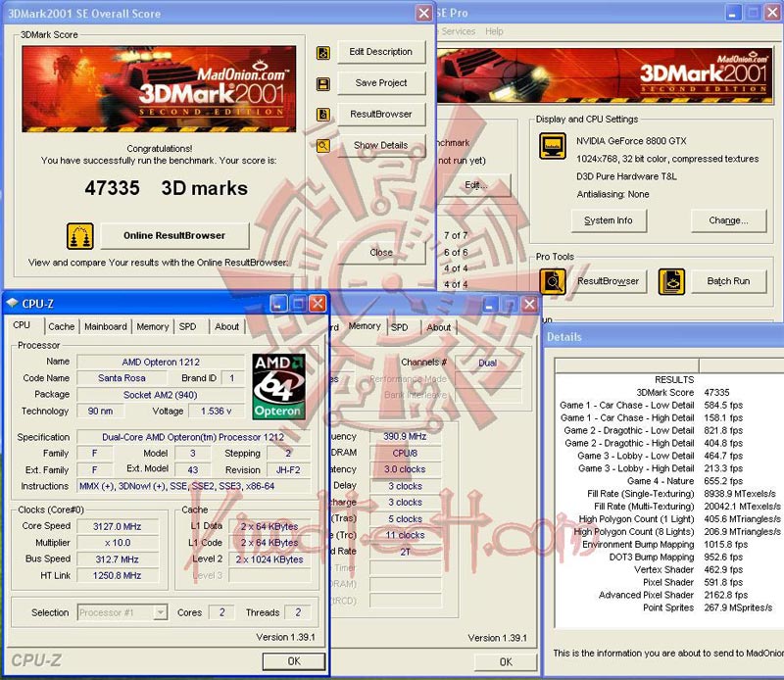The image size is (784, 680).
Task: Click NVIDIA GeForce 8800 GTX text
Action: point(631,141)
